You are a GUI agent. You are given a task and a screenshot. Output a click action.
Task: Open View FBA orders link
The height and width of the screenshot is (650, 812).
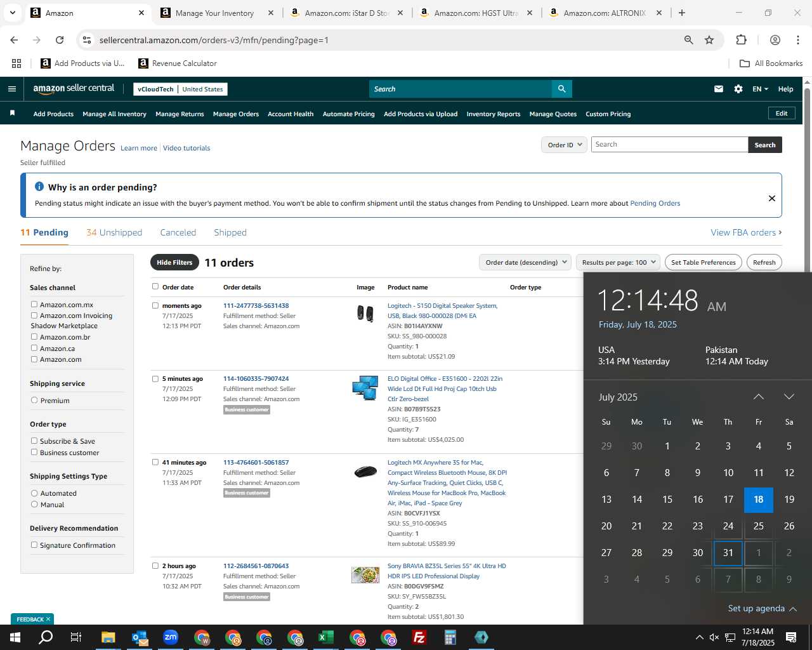pos(746,232)
